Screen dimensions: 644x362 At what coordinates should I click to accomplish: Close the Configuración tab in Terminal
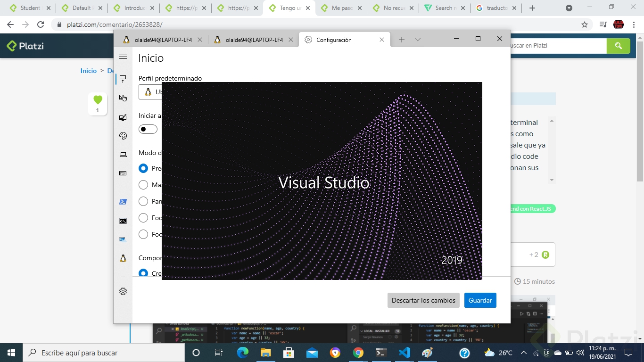pyautogui.click(x=382, y=40)
